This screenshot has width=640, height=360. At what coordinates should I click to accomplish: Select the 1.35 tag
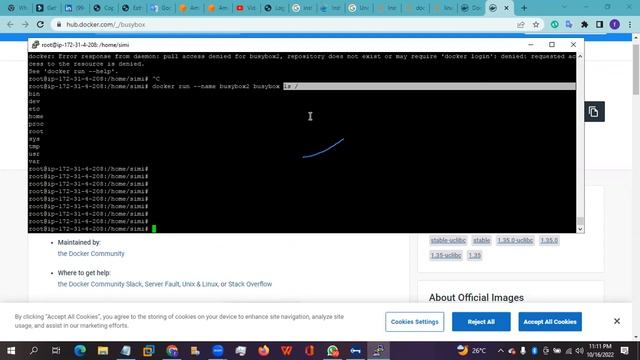475,256
